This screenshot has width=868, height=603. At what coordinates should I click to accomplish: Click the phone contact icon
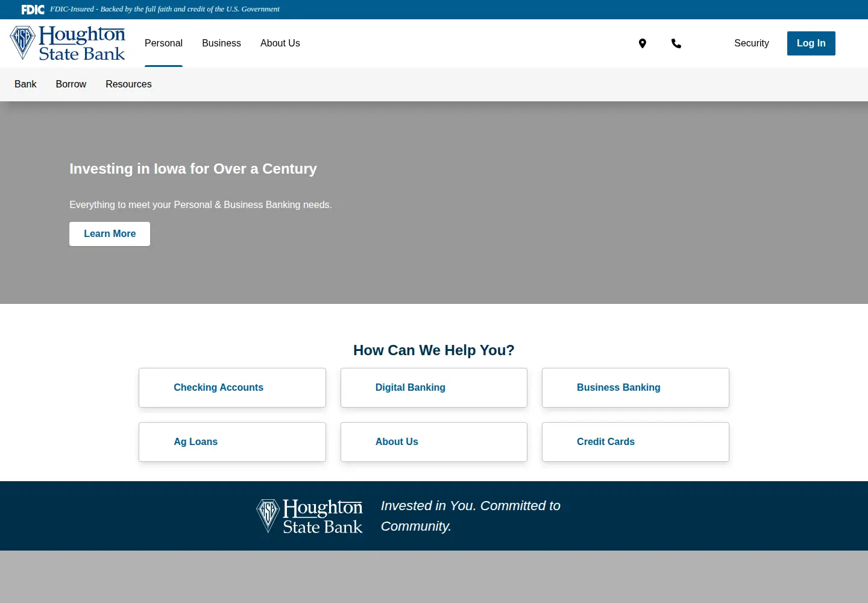click(x=676, y=43)
